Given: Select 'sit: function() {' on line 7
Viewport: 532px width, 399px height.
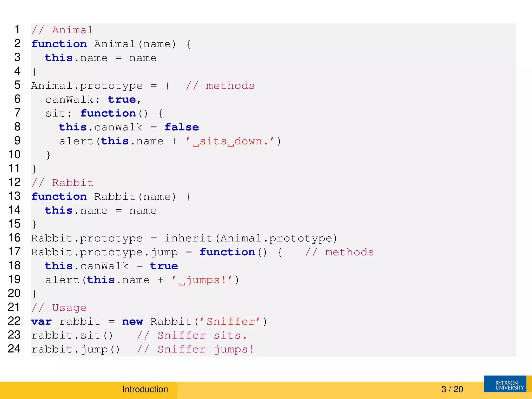Looking at the screenshot, I should click(x=104, y=114).
